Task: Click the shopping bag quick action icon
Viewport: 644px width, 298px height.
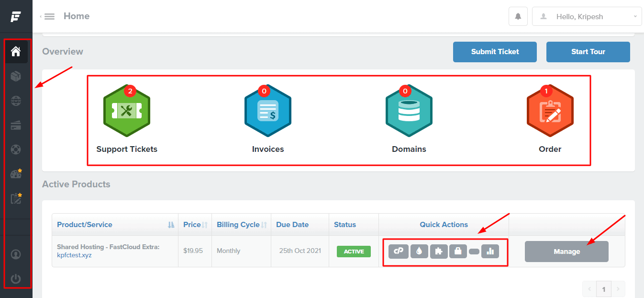Action: click(x=458, y=251)
